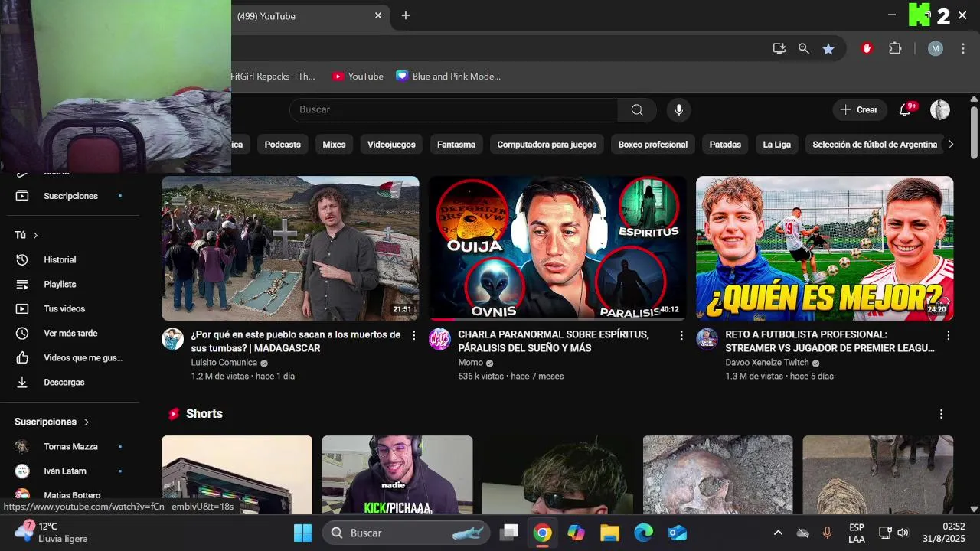Play the CHARLA PARANORMAL video thumbnail
Image resolution: width=980 pixels, height=551 pixels.
(x=557, y=248)
